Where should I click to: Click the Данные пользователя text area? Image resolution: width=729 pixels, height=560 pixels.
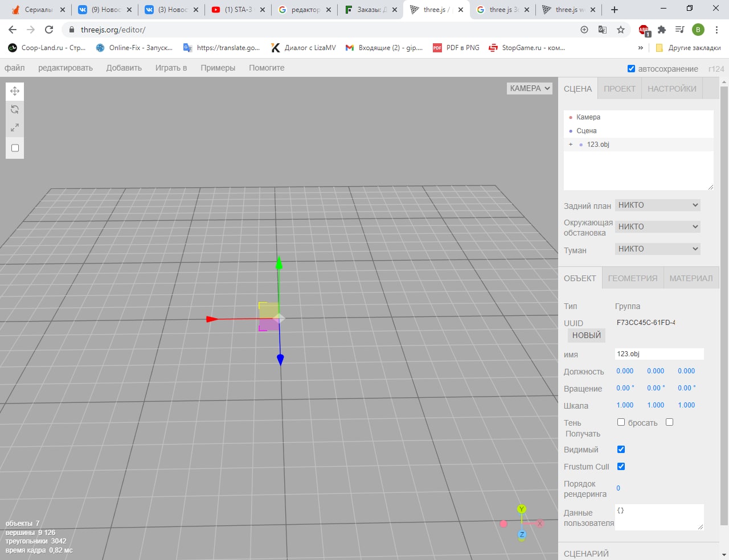tap(660, 517)
